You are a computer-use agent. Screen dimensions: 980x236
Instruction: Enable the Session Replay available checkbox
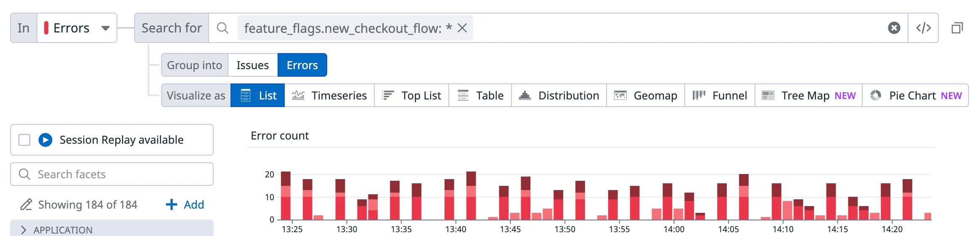[x=25, y=140]
